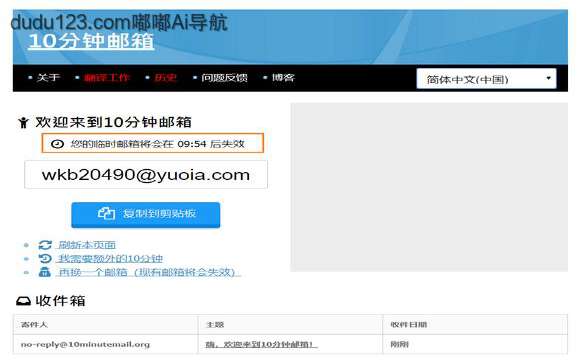Open the 博客 menu item
The height and width of the screenshot is (360, 579).
(x=283, y=78)
